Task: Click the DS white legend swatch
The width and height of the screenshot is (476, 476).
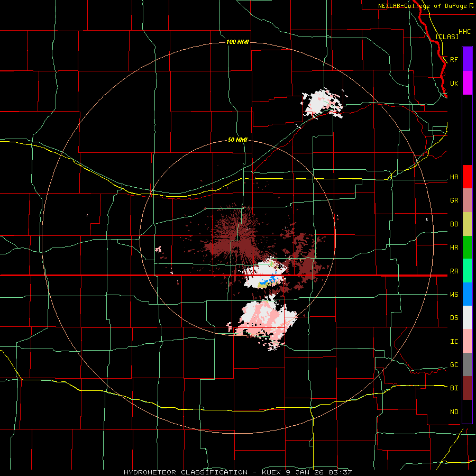Action: coord(467,317)
